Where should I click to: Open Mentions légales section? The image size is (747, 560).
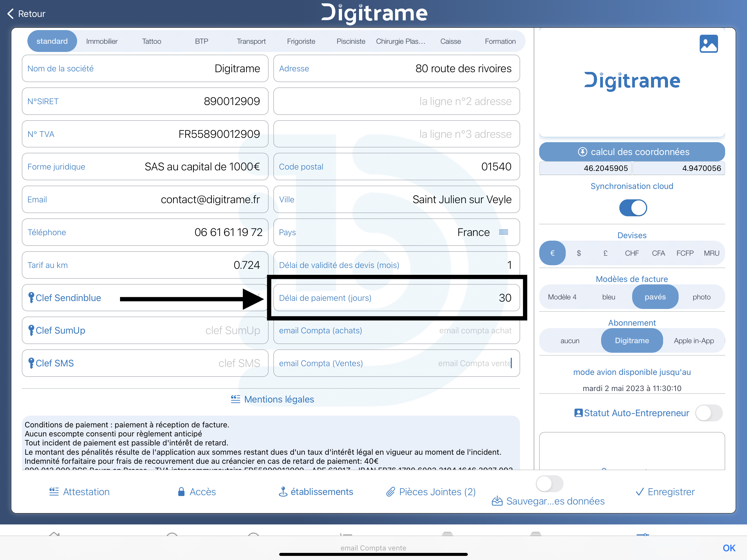(x=273, y=399)
